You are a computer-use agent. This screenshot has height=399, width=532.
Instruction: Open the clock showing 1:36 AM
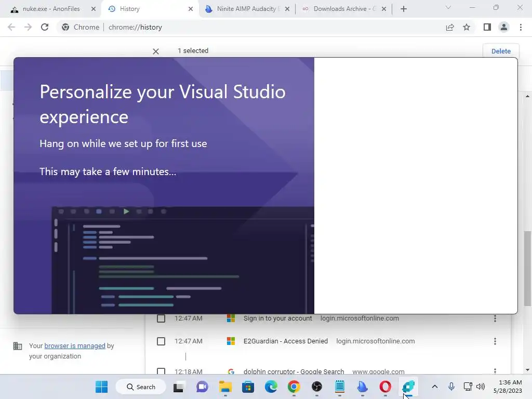click(x=508, y=387)
